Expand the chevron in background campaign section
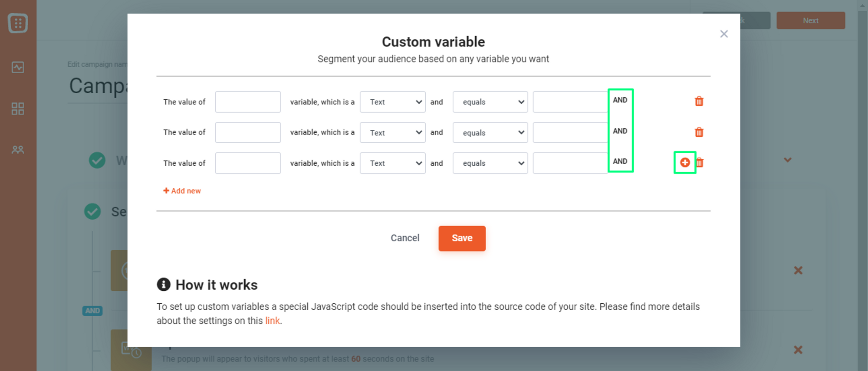This screenshot has height=371, width=868. (788, 160)
